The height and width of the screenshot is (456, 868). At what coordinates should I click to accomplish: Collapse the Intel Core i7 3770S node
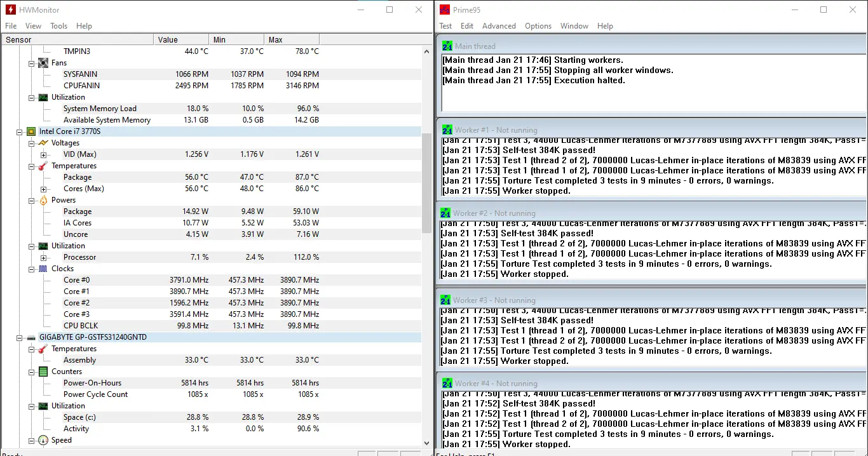20,131
